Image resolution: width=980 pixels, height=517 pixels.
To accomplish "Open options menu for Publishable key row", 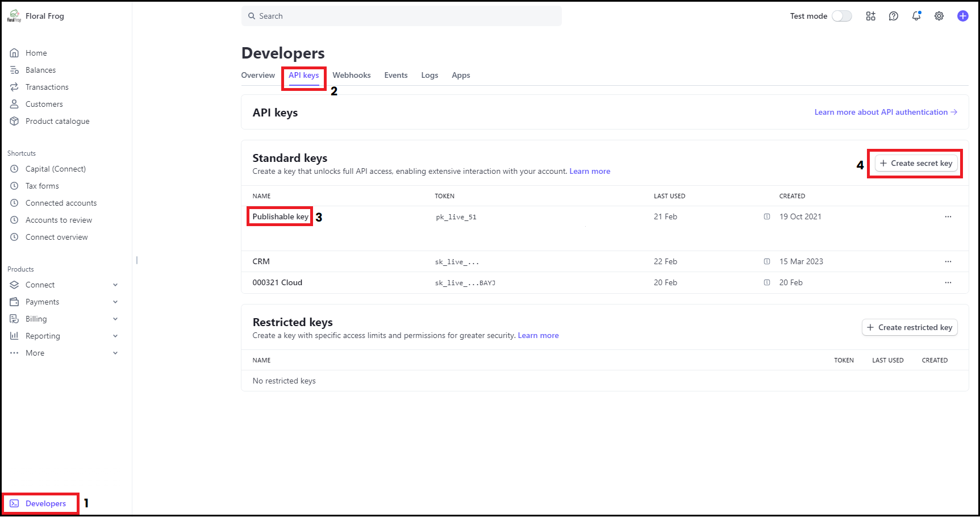I will point(948,216).
